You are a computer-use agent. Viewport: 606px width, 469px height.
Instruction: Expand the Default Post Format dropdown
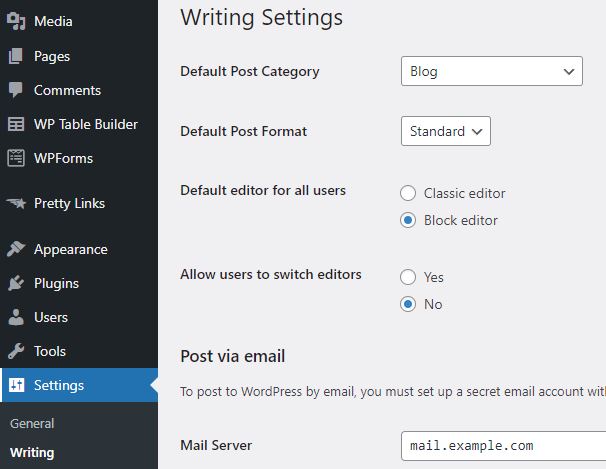(445, 131)
